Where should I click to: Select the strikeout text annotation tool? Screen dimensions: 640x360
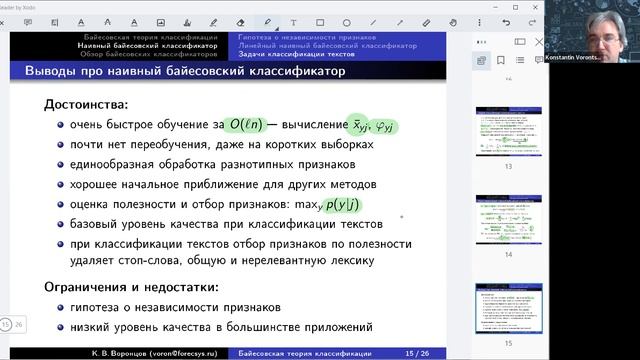tap(107, 23)
